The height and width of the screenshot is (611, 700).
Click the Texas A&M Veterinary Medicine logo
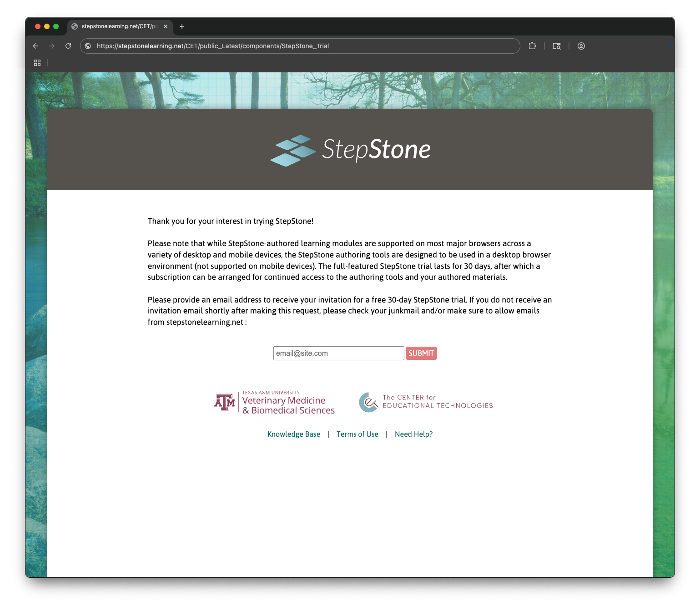275,402
